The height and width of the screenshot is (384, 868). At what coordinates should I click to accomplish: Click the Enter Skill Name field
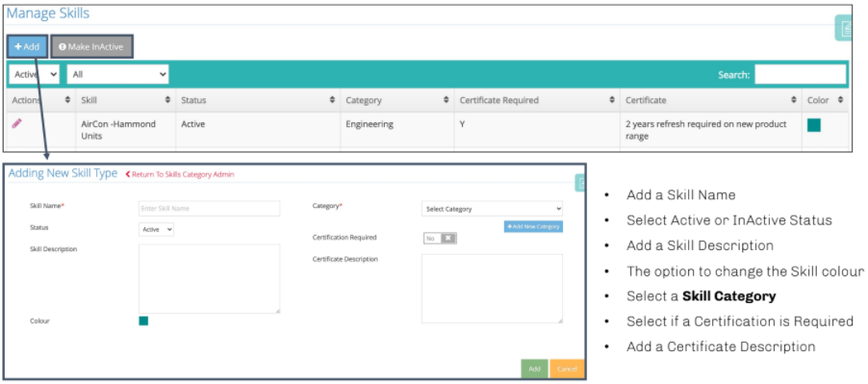click(209, 209)
